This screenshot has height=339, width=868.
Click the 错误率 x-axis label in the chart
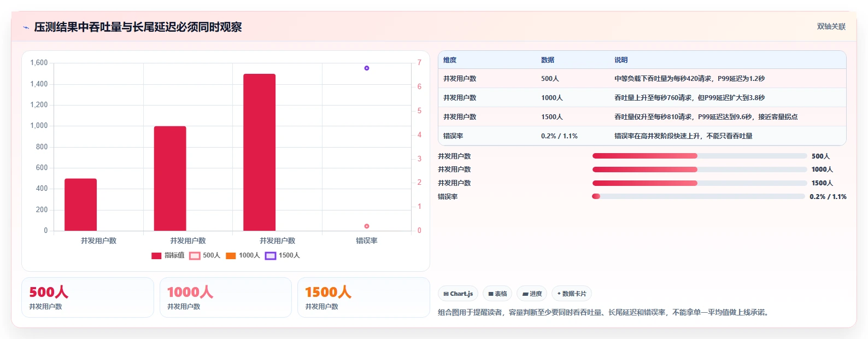click(367, 241)
